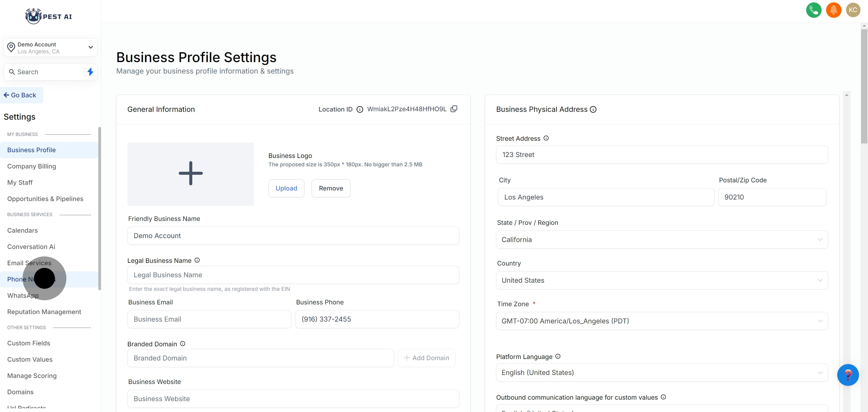The image size is (868, 412).
Task: Click the Business Physical Address info icon
Action: tap(593, 109)
